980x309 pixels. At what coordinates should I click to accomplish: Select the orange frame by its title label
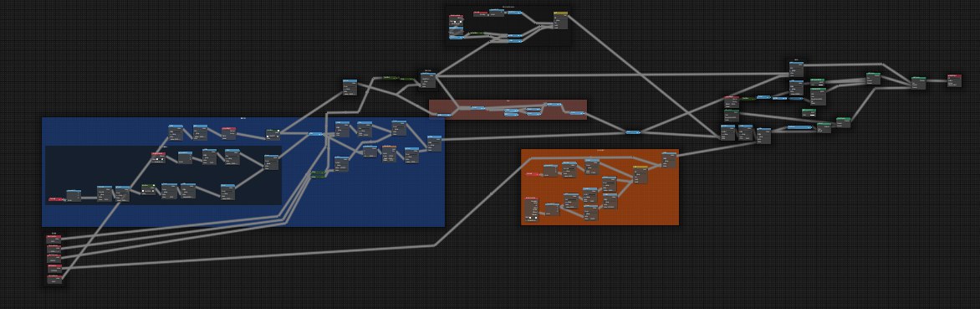(600, 150)
